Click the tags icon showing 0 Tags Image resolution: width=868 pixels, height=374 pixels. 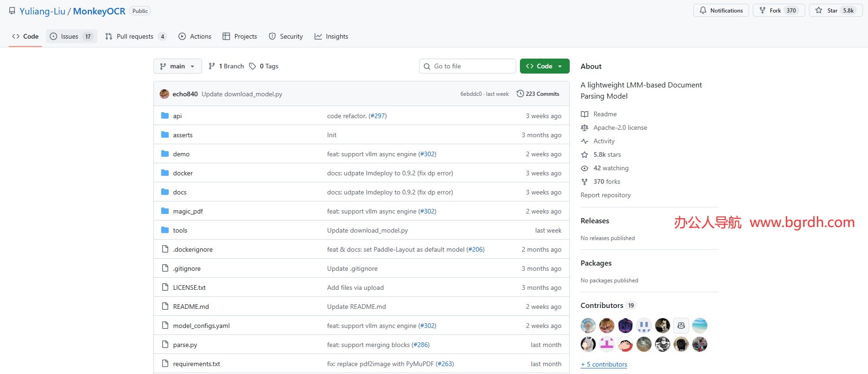252,67
